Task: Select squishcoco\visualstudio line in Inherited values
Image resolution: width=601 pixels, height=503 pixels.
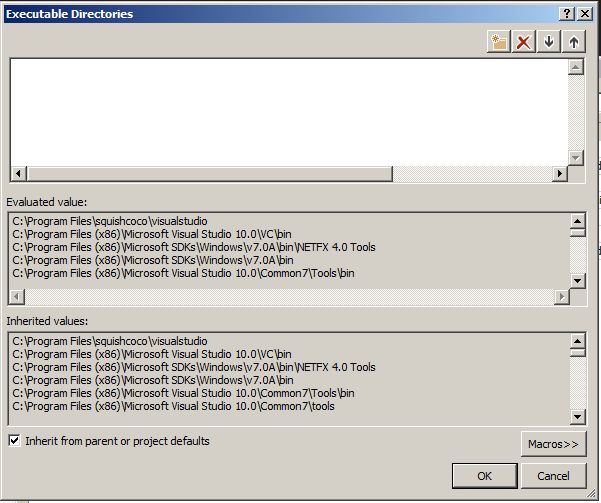Action: click(110, 341)
